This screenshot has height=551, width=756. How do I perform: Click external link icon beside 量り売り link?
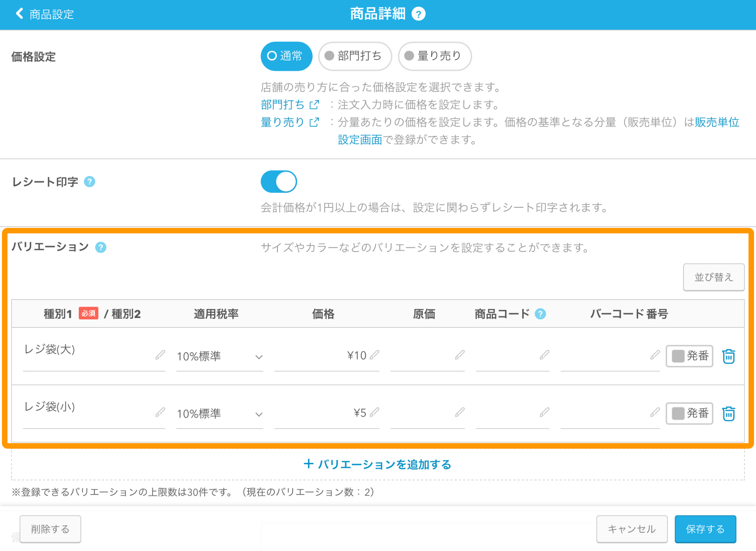pos(314,122)
